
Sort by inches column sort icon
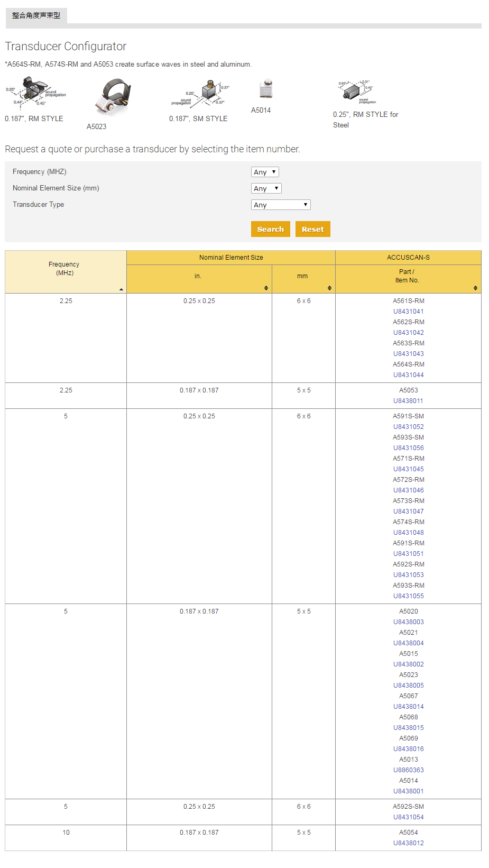point(266,288)
